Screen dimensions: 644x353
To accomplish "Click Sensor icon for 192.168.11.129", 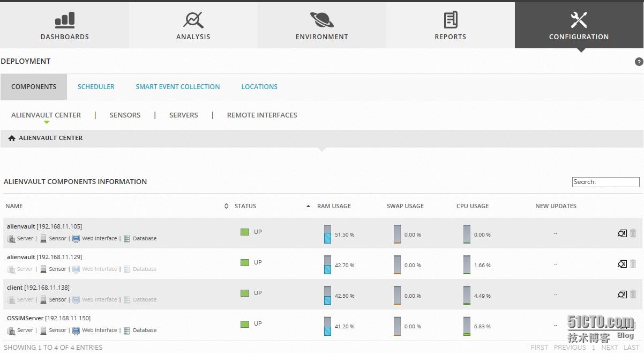I will (x=43, y=269).
